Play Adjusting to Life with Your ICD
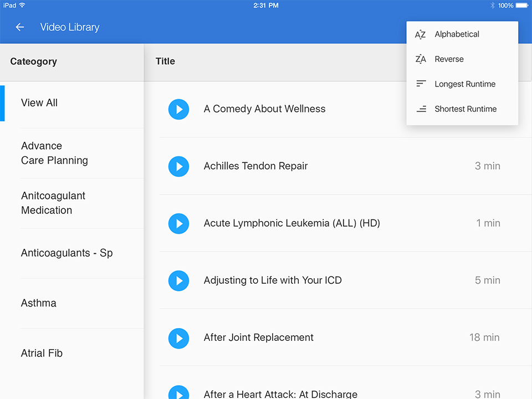Image resolution: width=532 pixels, height=399 pixels. point(178,280)
